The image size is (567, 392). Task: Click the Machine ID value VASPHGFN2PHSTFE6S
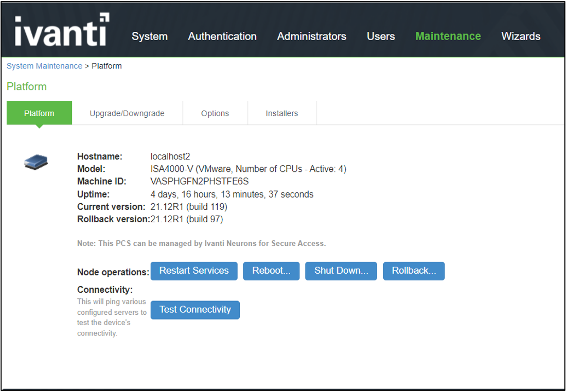tap(200, 182)
